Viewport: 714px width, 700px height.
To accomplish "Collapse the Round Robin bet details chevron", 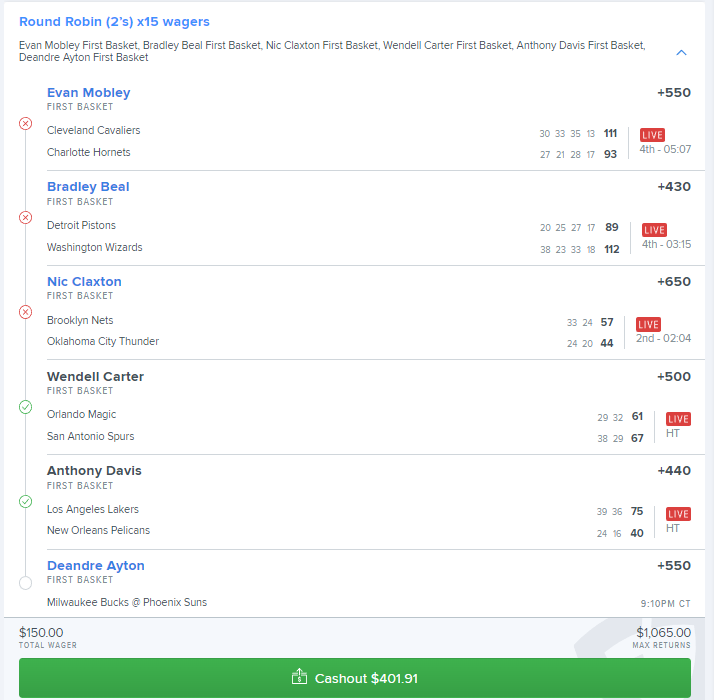I will pyautogui.click(x=681, y=52).
